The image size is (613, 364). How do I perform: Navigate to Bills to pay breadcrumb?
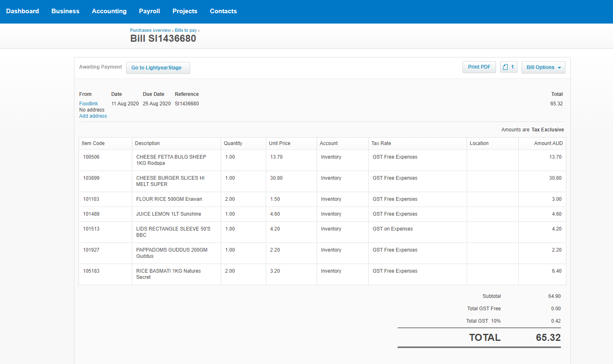[186, 30]
